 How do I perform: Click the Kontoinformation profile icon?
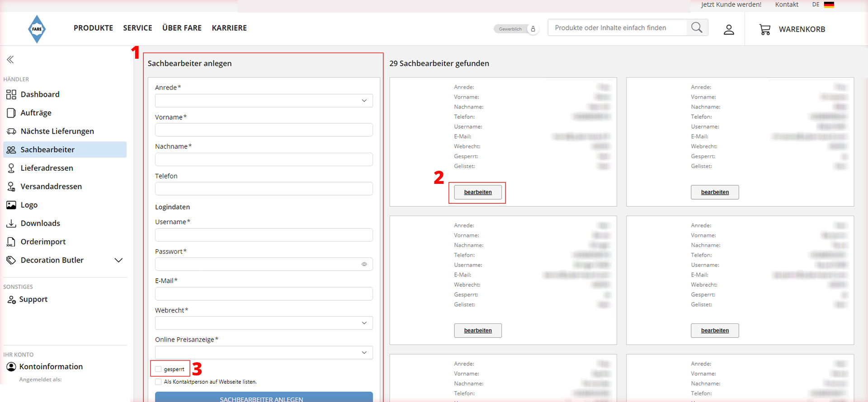pos(11,367)
